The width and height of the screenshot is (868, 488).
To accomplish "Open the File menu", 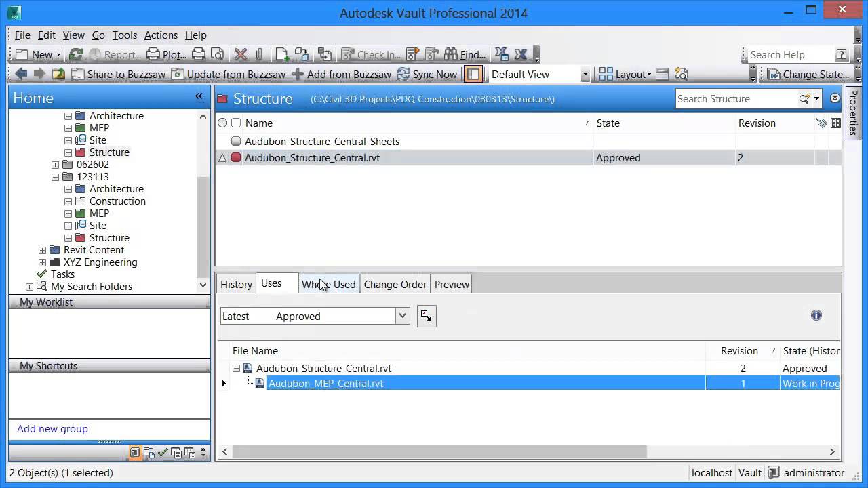I will click(x=22, y=35).
